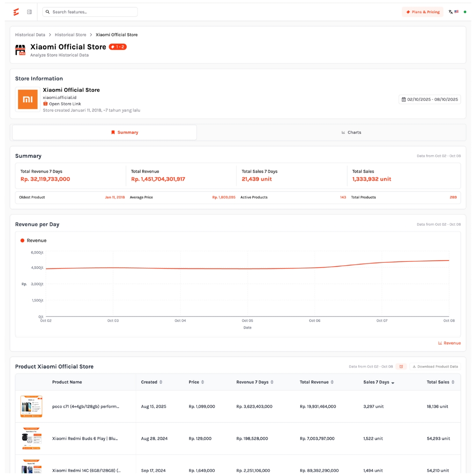Click the app logo in the top-left corner

[16, 12]
